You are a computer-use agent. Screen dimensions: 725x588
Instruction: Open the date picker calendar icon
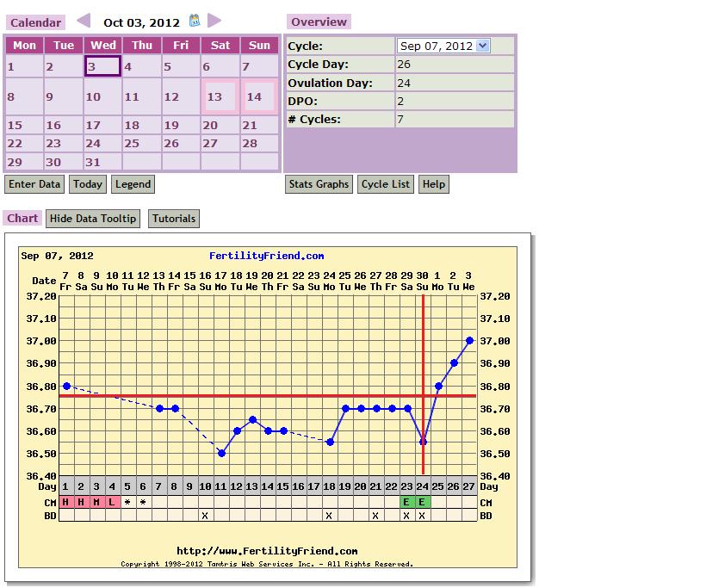pyautogui.click(x=195, y=21)
